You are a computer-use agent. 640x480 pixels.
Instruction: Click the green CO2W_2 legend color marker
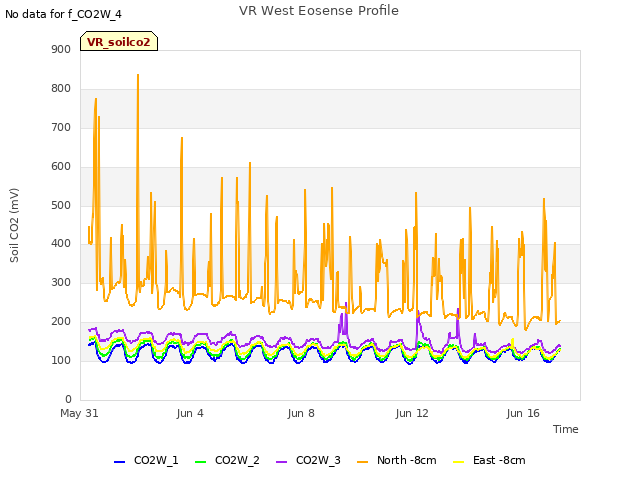[x=200, y=462]
